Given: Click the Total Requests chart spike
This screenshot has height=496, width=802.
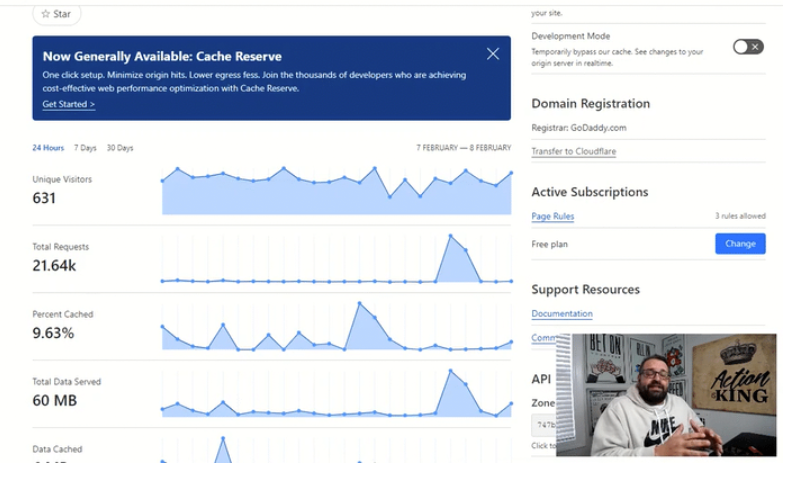Looking at the screenshot, I should (451, 236).
